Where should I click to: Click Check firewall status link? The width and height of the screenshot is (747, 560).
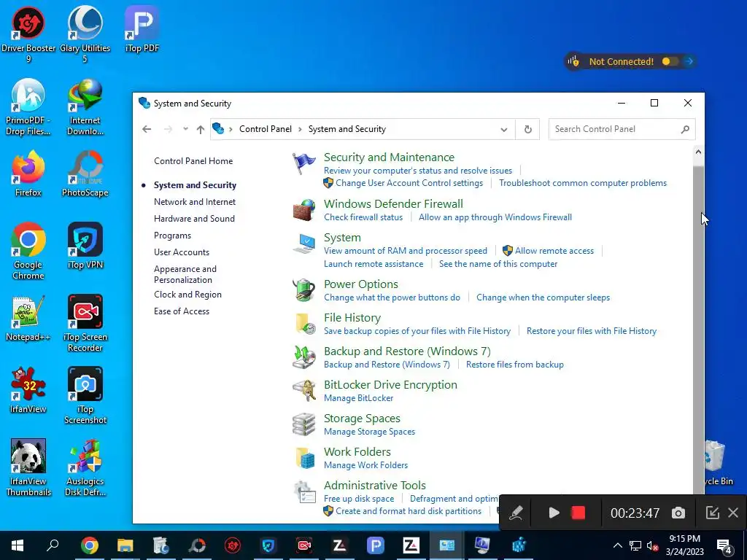point(363,217)
